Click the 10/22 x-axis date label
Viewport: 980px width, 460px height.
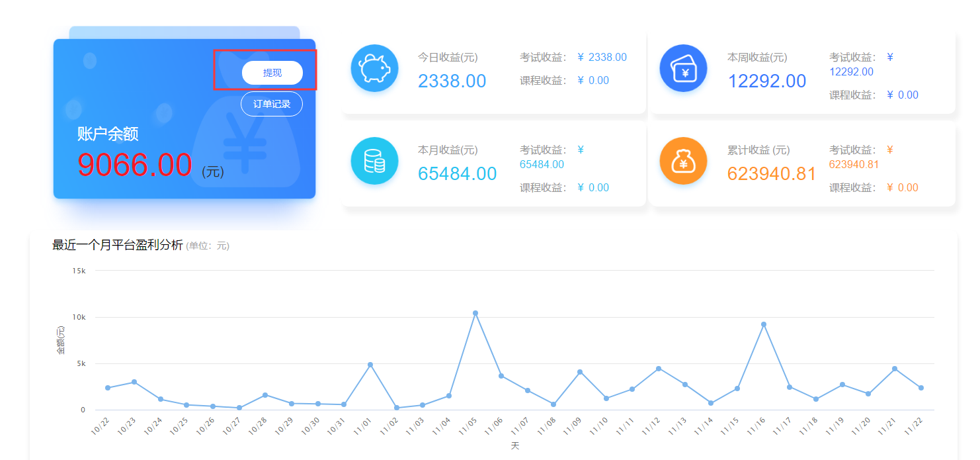[x=101, y=425]
